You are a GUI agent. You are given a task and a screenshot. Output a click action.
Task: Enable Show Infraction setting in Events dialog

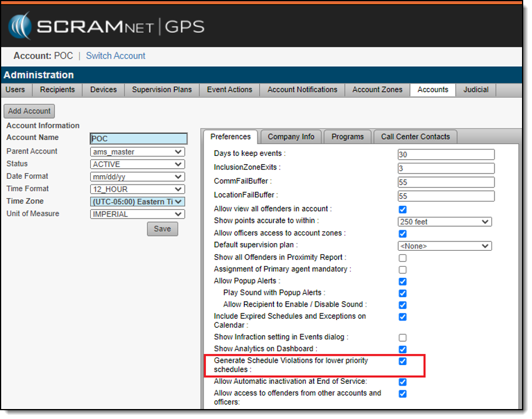coord(402,338)
